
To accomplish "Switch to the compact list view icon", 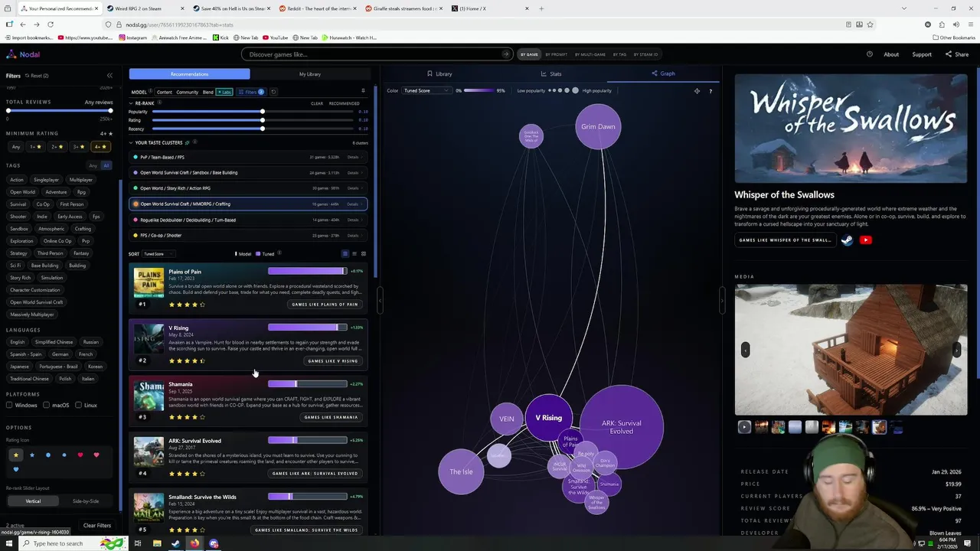I will coord(354,254).
